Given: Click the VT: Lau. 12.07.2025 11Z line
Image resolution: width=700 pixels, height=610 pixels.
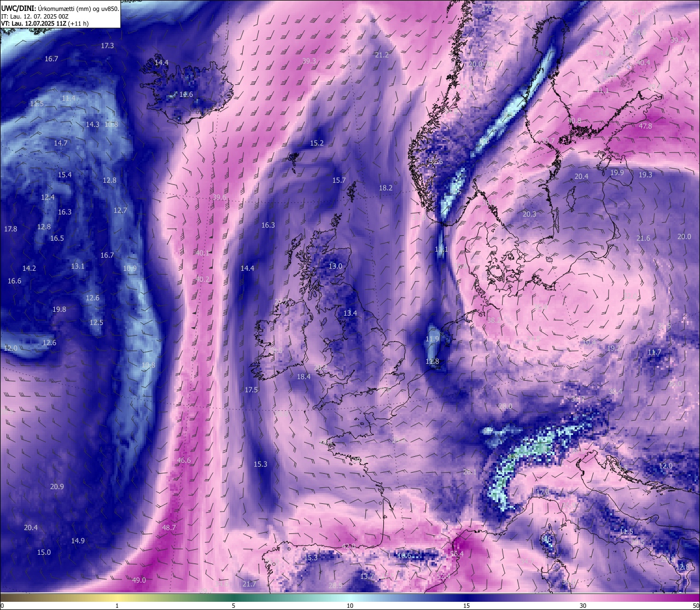Looking at the screenshot, I should (x=45, y=24).
